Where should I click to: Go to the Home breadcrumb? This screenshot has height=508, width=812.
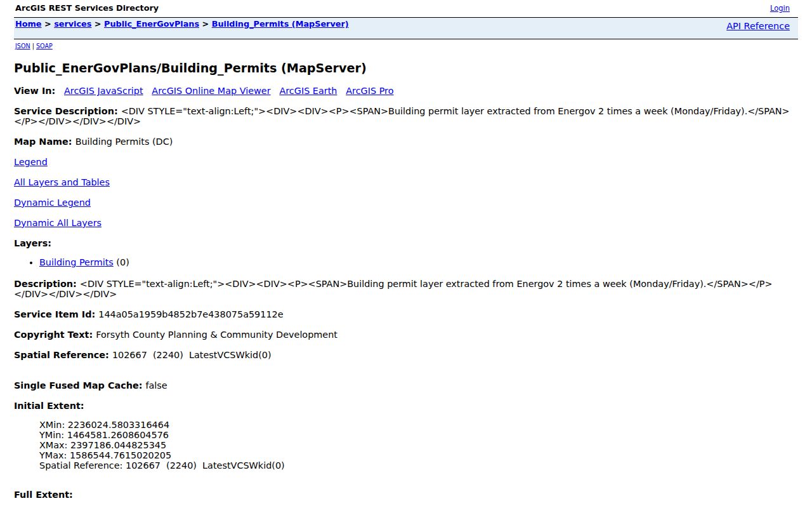[x=29, y=24]
